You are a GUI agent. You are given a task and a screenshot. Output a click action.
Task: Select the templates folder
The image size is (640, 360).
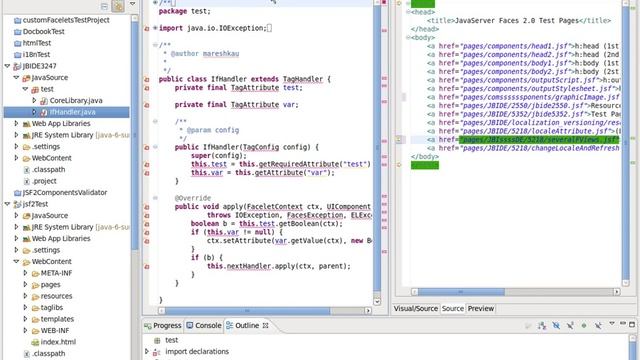(57, 319)
